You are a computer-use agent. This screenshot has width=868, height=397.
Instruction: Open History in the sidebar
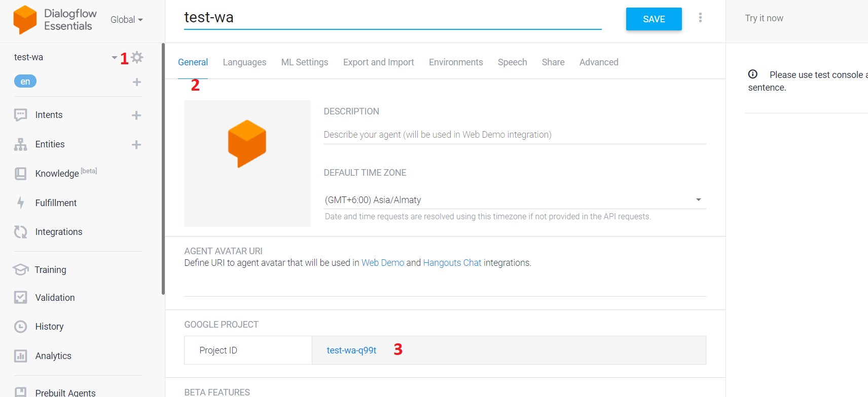tap(49, 327)
